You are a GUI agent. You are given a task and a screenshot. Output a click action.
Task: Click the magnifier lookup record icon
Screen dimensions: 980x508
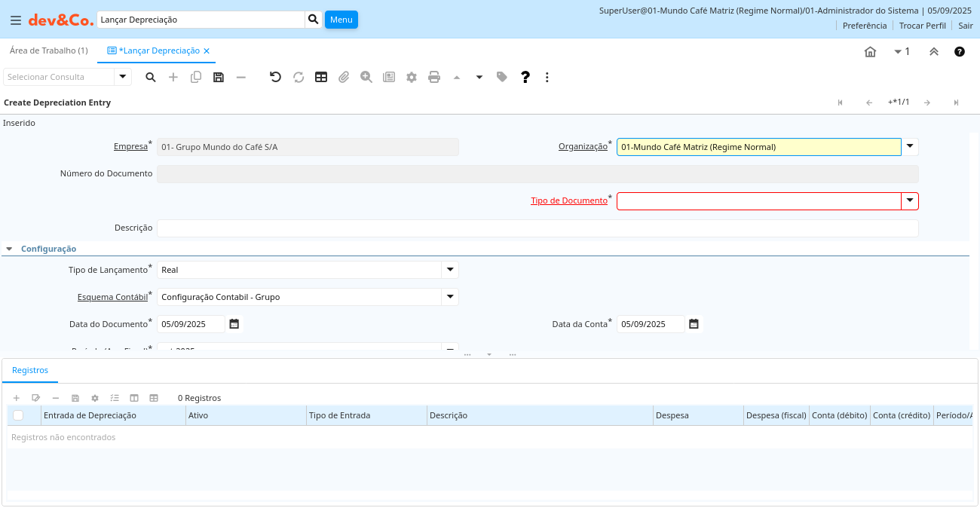pyautogui.click(x=151, y=77)
